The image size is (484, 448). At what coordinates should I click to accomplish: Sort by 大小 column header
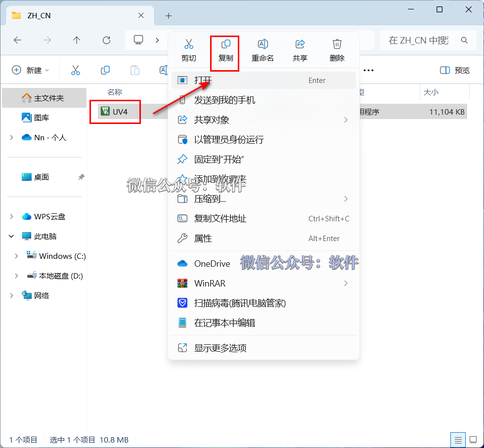tap(431, 92)
